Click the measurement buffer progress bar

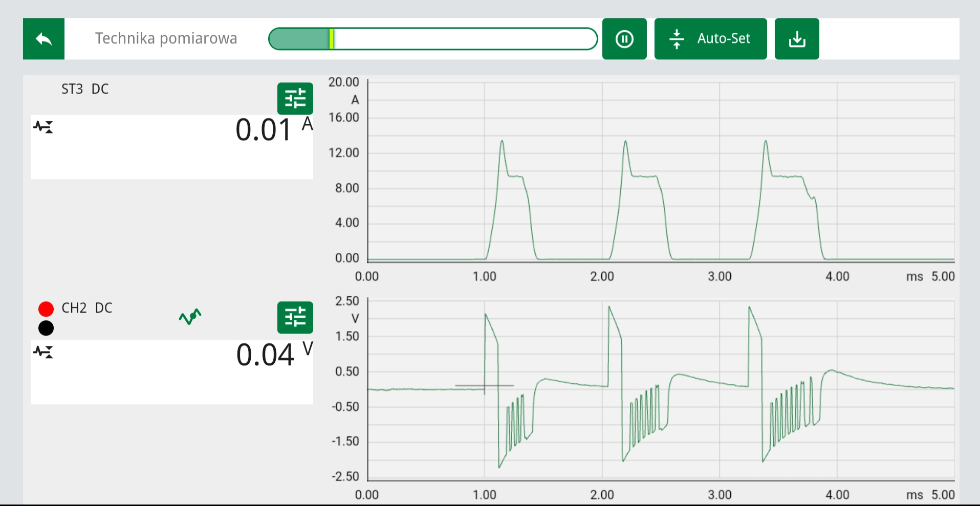coord(433,39)
